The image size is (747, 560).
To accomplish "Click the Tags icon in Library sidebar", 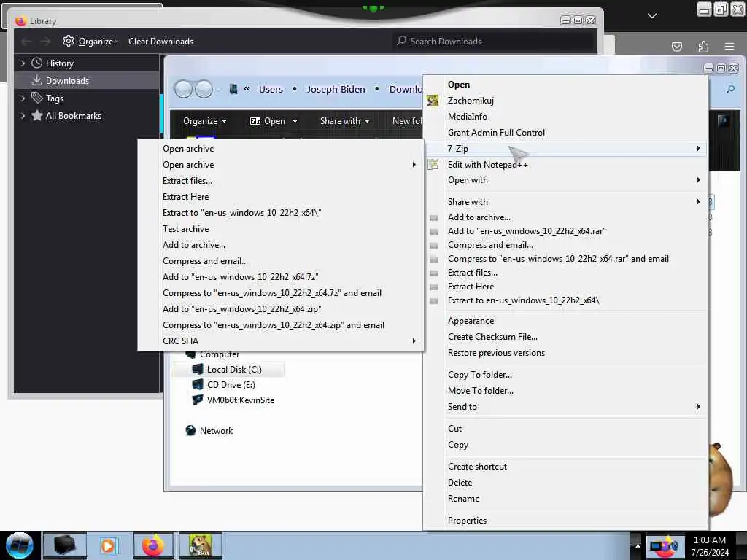I will 36,98.
